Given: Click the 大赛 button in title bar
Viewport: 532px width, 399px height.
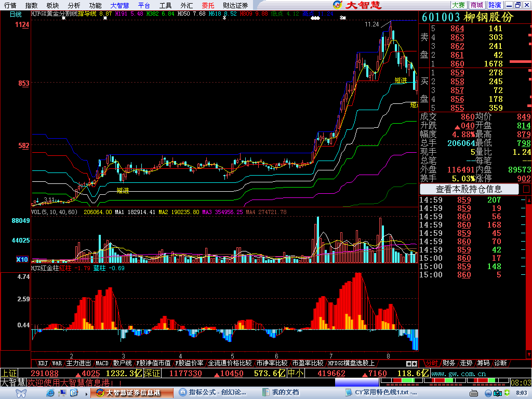Looking at the screenshot, I should click(458, 5).
